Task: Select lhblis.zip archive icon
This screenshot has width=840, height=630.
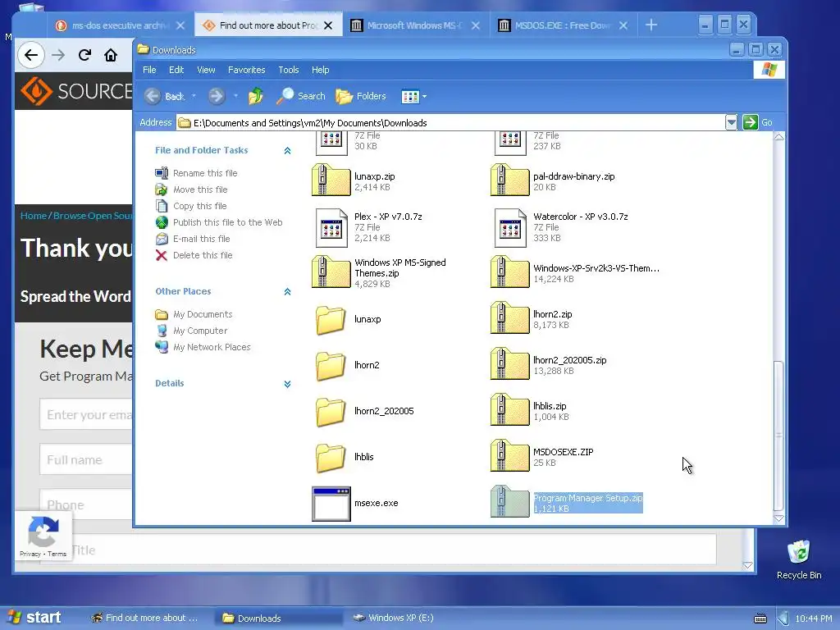Action: 510,410
